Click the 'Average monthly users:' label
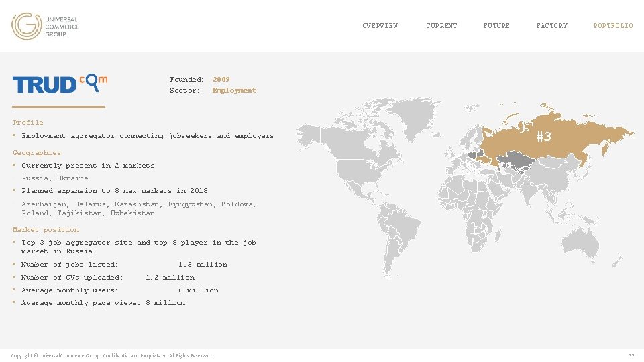The height and width of the screenshot is (362, 644). (70, 290)
